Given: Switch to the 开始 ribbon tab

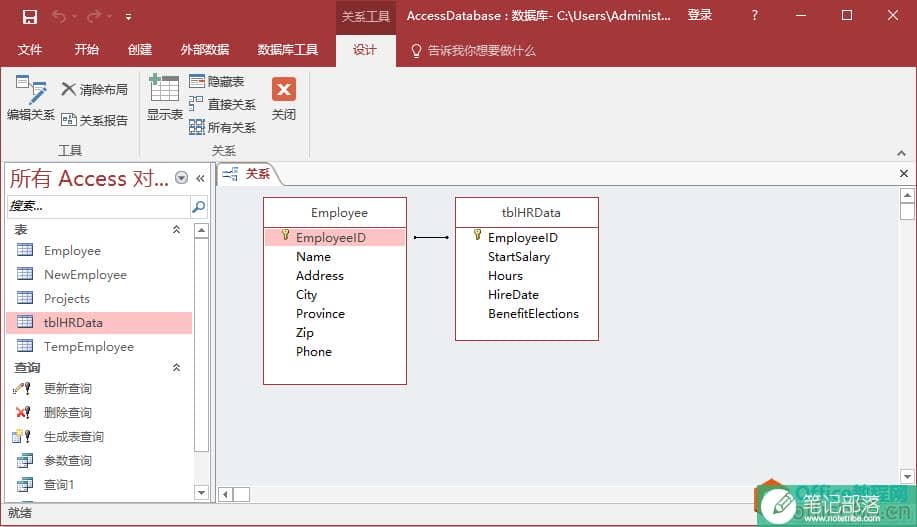Looking at the screenshot, I should 87,50.
